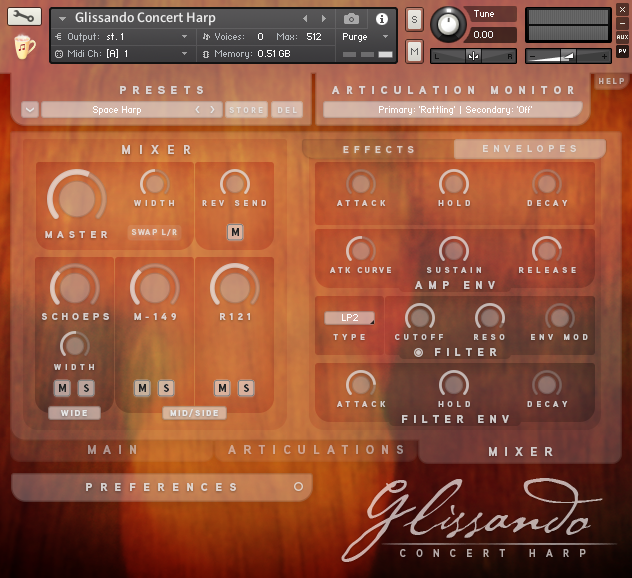Open the filter TYPE LP2 dropdown
Image resolution: width=632 pixels, height=578 pixels.
click(x=349, y=318)
